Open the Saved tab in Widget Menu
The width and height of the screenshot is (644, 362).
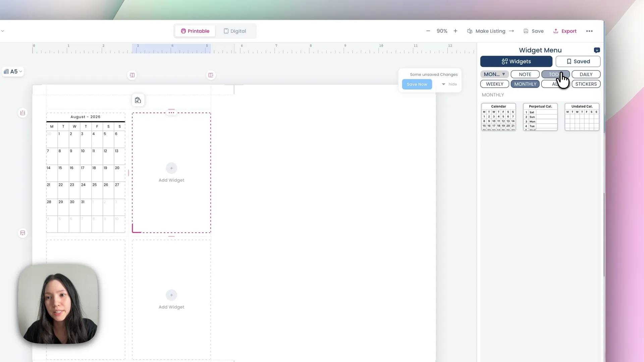pos(578,62)
